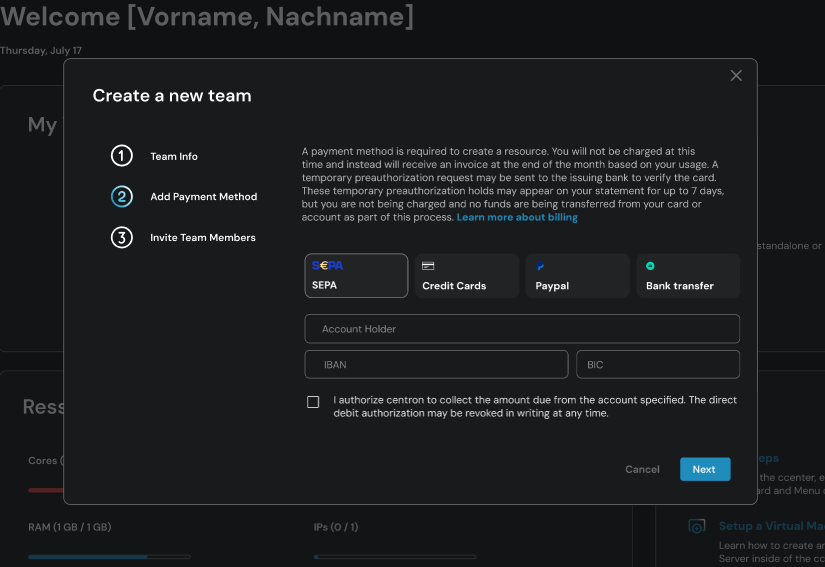Click the step 1 circle icon
Viewport: 825px width, 567px height.
tap(121, 156)
